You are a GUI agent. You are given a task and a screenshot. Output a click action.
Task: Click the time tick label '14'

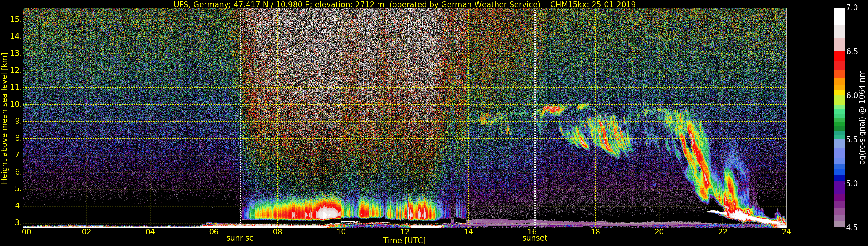click(x=468, y=232)
